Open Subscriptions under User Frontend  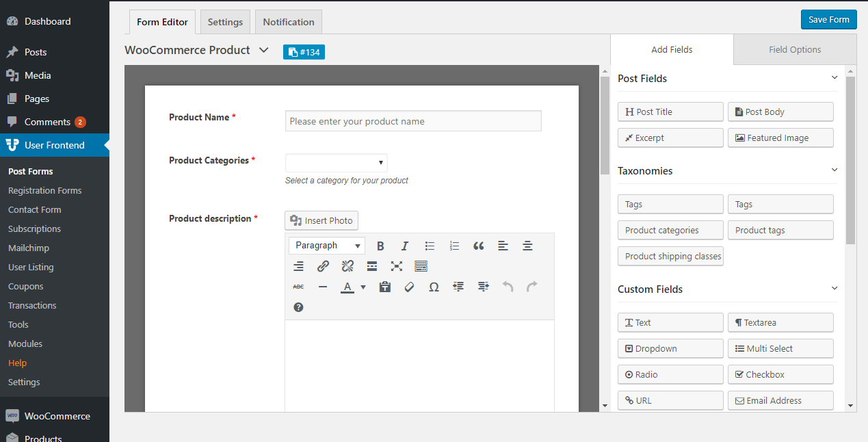34,229
